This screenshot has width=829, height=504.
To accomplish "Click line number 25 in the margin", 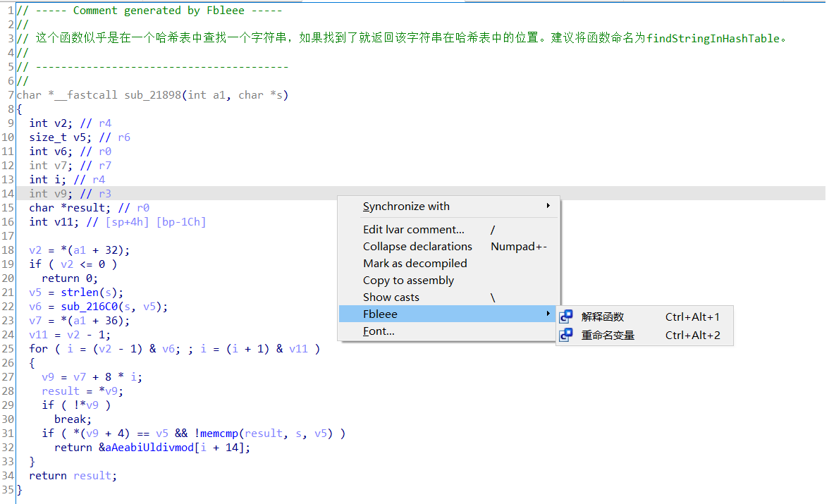I will click(8, 348).
